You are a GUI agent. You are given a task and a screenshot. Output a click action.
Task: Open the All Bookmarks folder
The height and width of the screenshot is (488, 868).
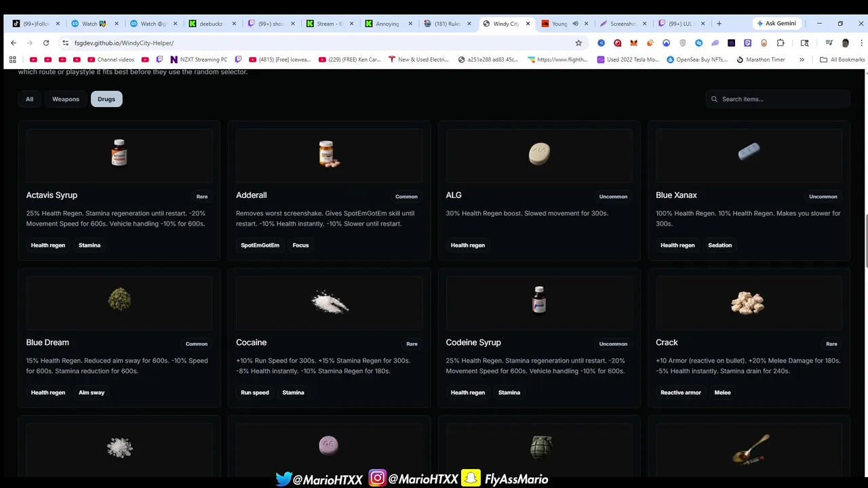tap(842, 60)
